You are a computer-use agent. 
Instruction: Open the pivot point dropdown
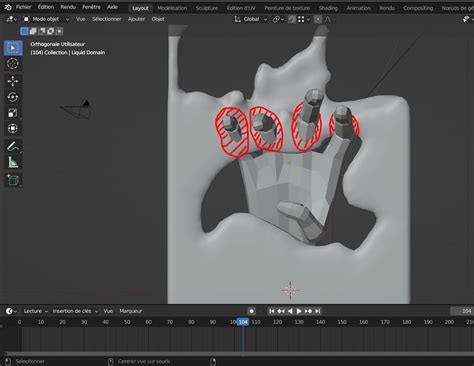click(x=278, y=19)
